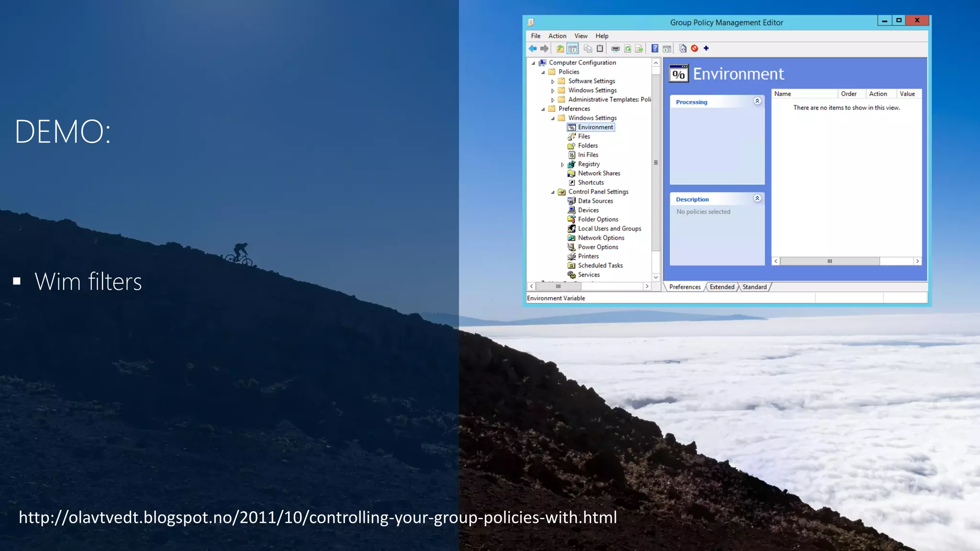The height and width of the screenshot is (551, 980).
Task: Select the Folder Options tree item
Action: (593, 219)
